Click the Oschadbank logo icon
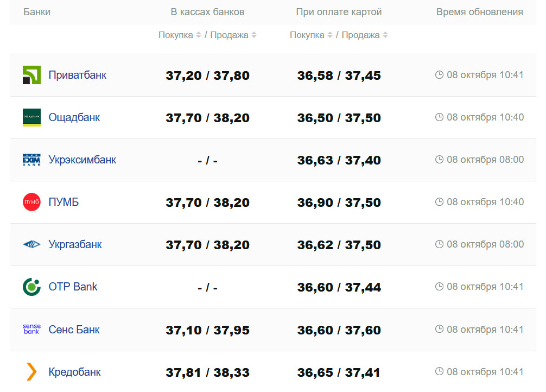The width and height of the screenshot is (546, 392). 31,117
